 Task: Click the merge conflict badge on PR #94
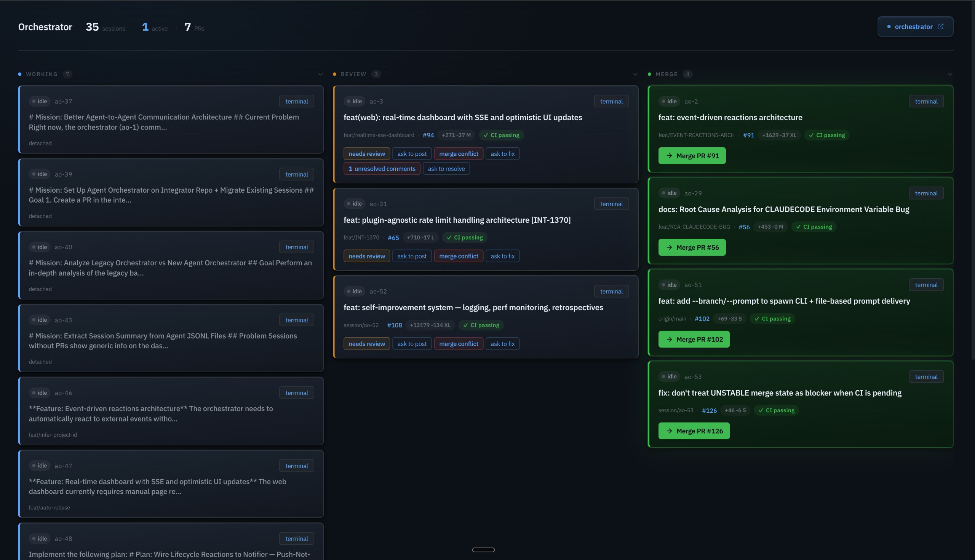pyautogui.click(x=458, y=153)
